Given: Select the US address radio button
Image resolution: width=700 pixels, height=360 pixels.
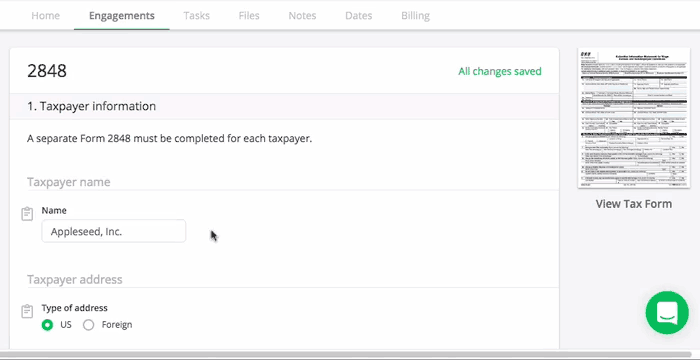Looking at the screenshot, I should (x=47, y=325).
